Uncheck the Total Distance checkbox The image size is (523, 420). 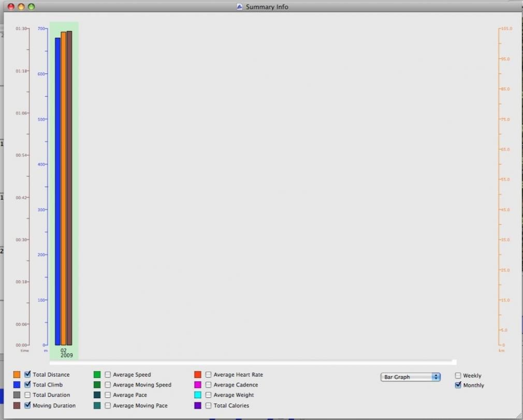point(27,374)
